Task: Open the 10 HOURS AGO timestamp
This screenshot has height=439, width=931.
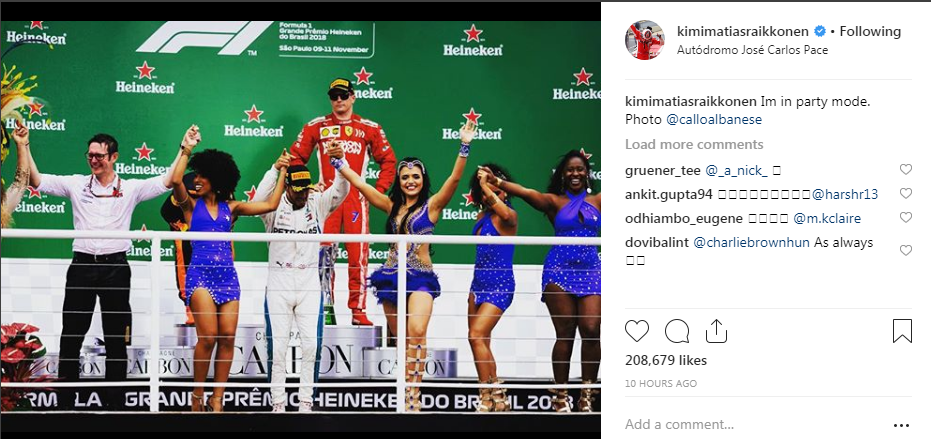Action: [x=661, y=384]
